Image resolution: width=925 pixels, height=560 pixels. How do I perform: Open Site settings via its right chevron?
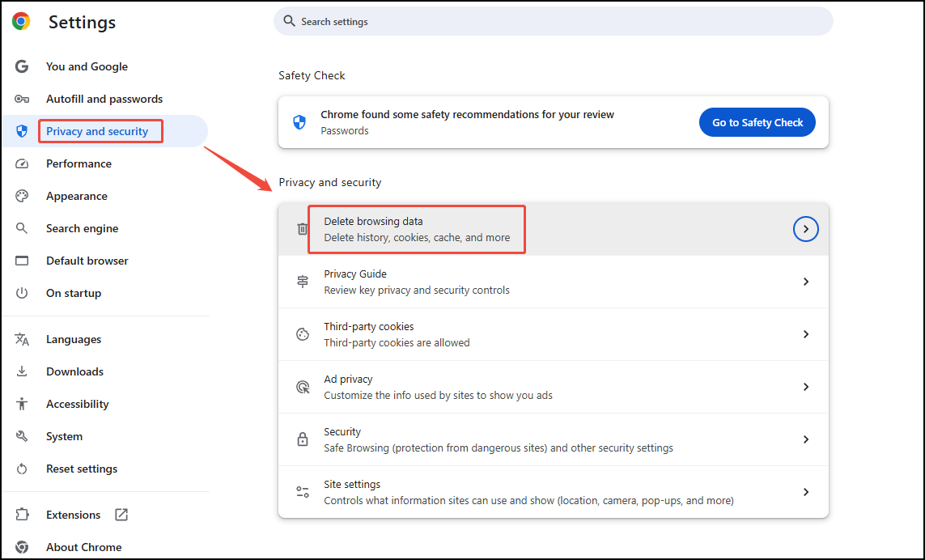click(x=806, y=491)
